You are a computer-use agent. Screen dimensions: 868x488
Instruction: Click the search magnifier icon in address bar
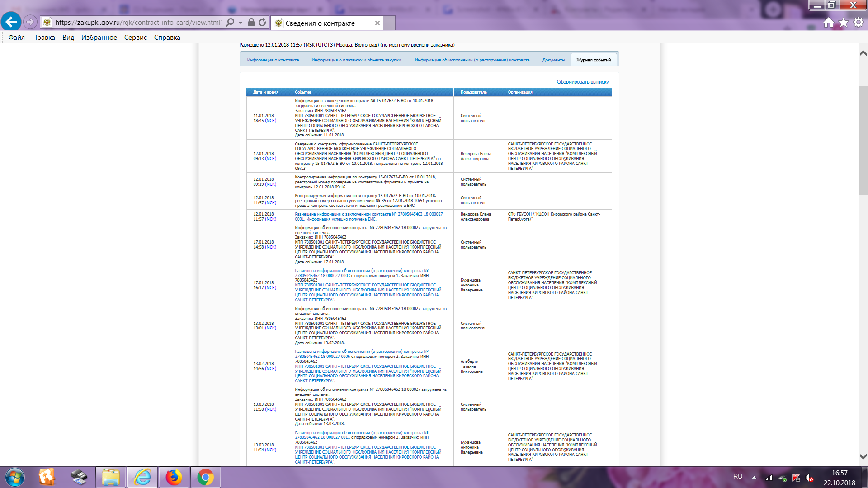point(230,22)
